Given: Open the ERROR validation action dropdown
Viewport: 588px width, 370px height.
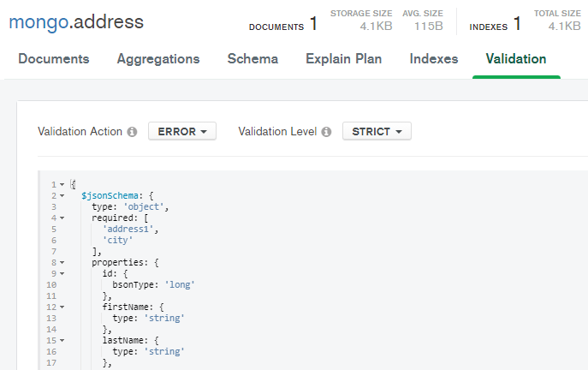Looking at the screenshot, I should click(182, 131).
